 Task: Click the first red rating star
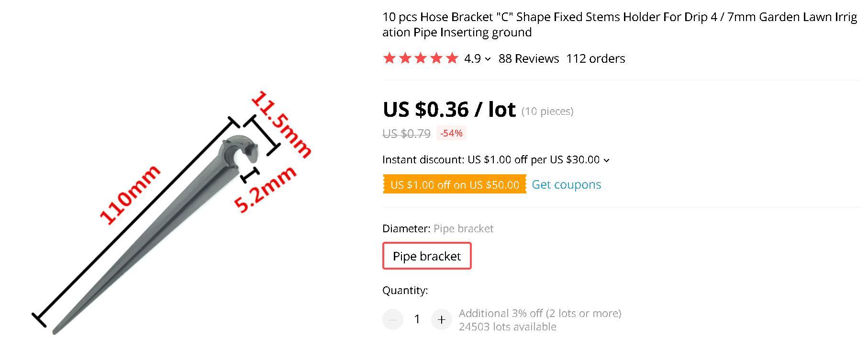click(x=389, y=58)
